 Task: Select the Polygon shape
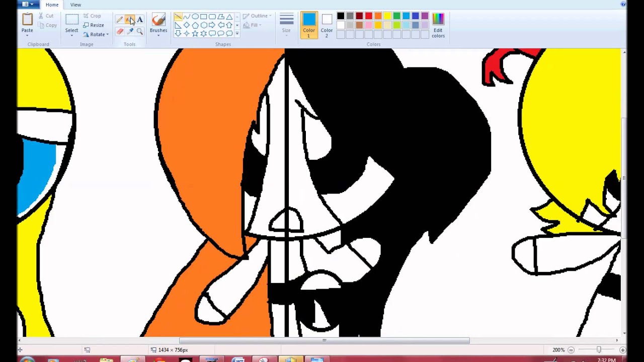[221, 17]
